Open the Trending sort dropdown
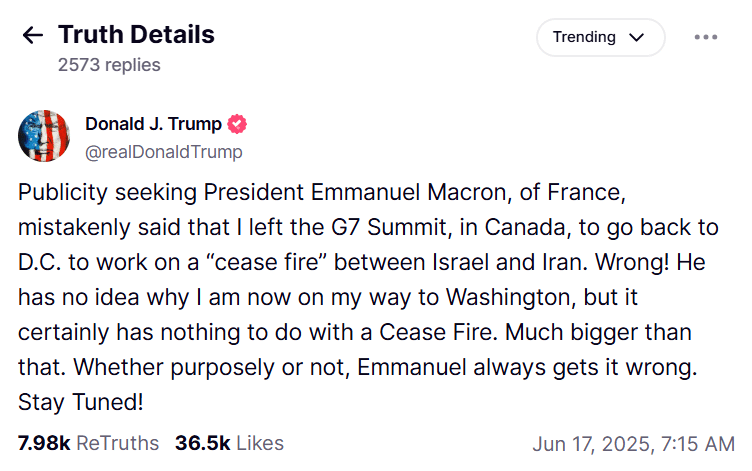752x471 pixels. (x=600, y=37)
